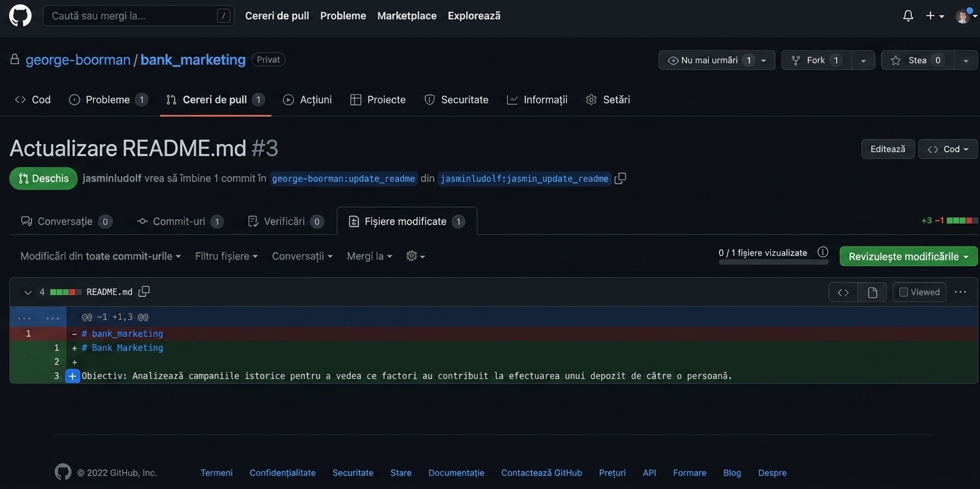Open the Proiecte tab
Viewport: 980px width, 489px height.
pyautogui.click(x=378, y=100)
